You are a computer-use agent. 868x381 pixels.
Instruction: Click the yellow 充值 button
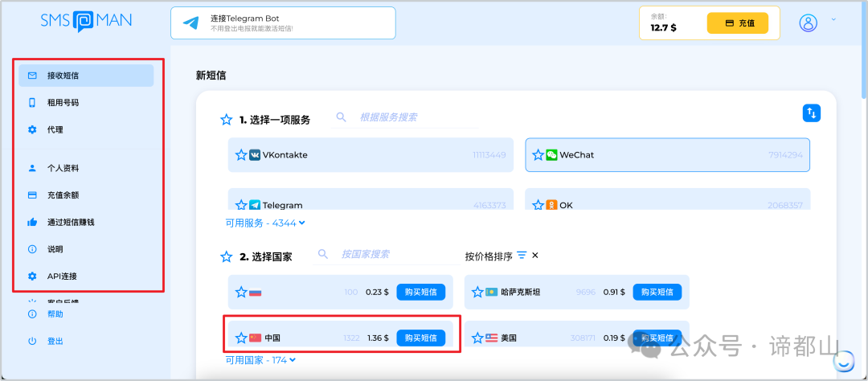click(737, 23)
